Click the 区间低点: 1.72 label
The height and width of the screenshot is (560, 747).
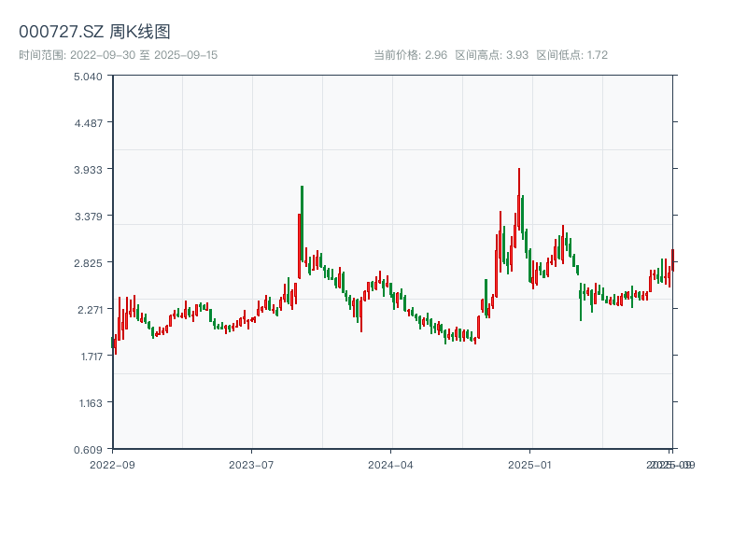point(571,55)
